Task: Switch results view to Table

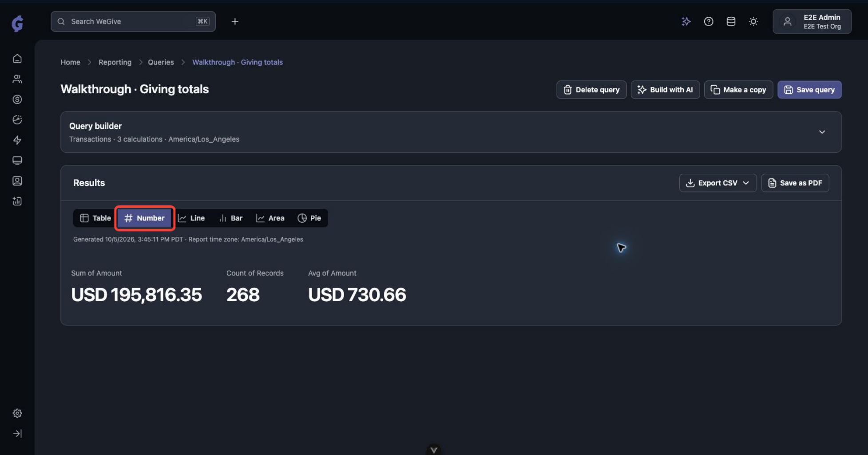Action: pos(95,218)
